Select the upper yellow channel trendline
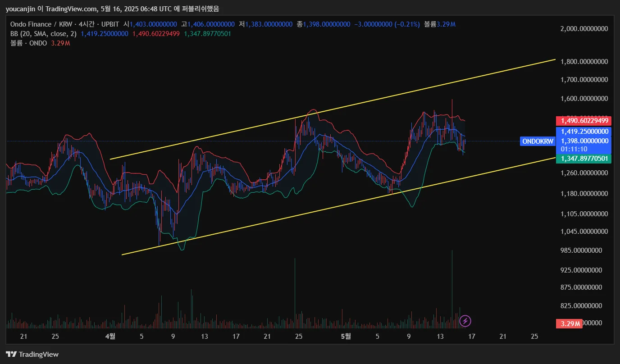Viewport: 620px width, 364px height. (x=333, y=109)
